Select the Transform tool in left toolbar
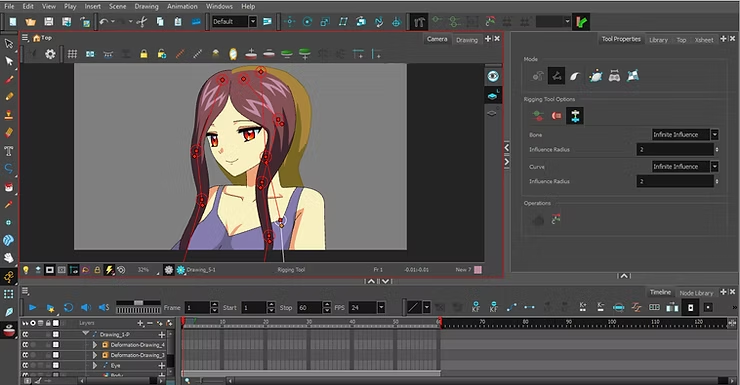 (8, 43)
